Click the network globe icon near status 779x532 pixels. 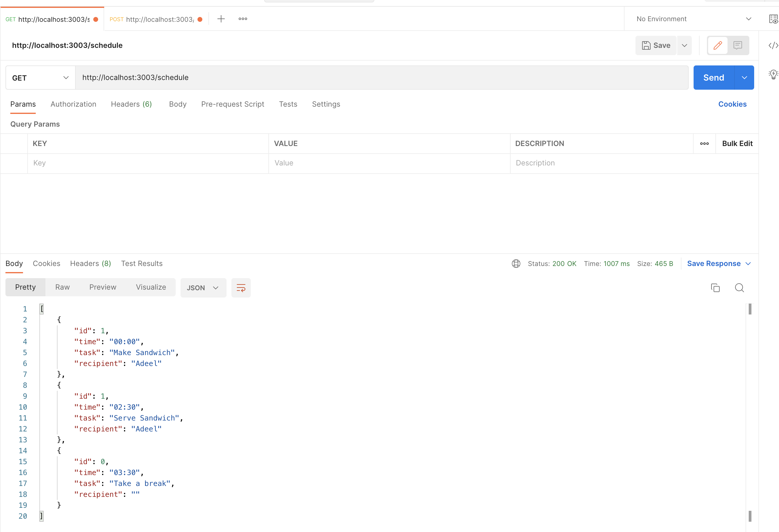(x=516, y=264)
